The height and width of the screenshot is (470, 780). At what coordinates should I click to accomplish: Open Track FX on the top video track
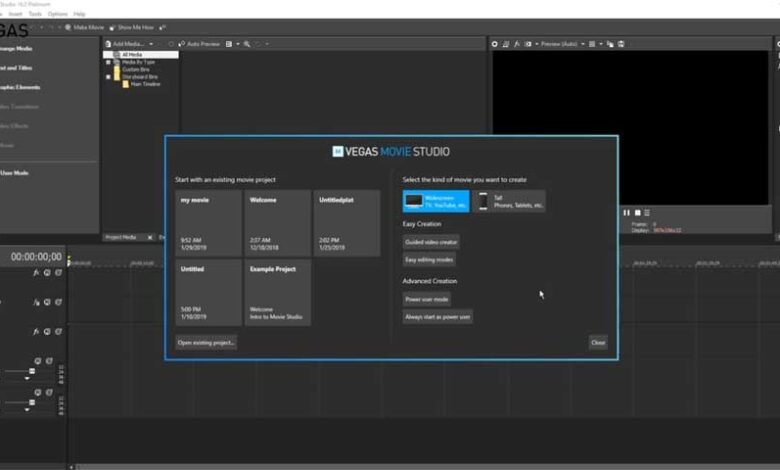pyautogui.click(x=36, y=273)
